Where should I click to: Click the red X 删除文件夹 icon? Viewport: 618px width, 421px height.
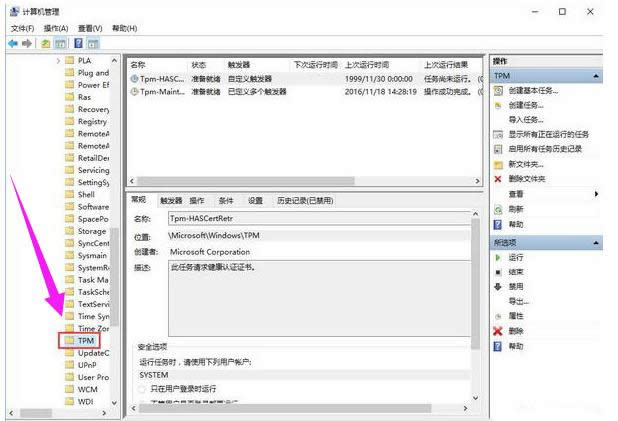coord(498,179)
